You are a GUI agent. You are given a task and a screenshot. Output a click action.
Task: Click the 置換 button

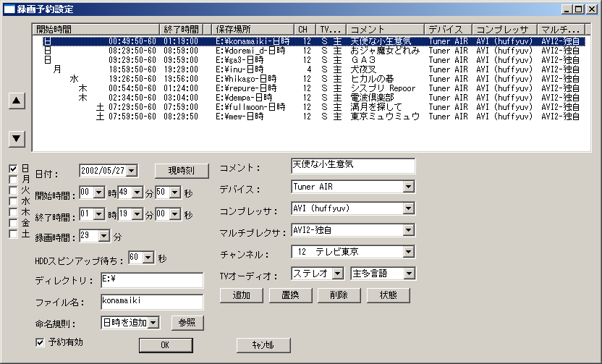pyautogui.click(x=291, y=295)
